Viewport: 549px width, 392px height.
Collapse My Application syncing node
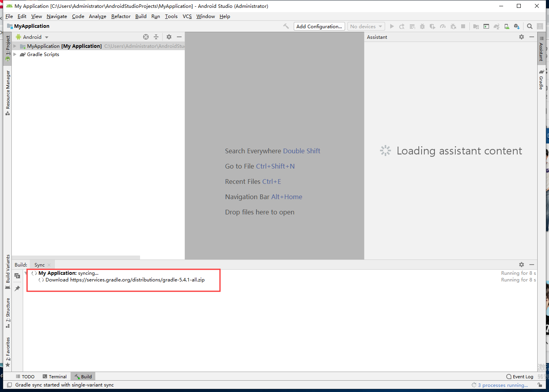pyautogui.click(x=26, y=273)
